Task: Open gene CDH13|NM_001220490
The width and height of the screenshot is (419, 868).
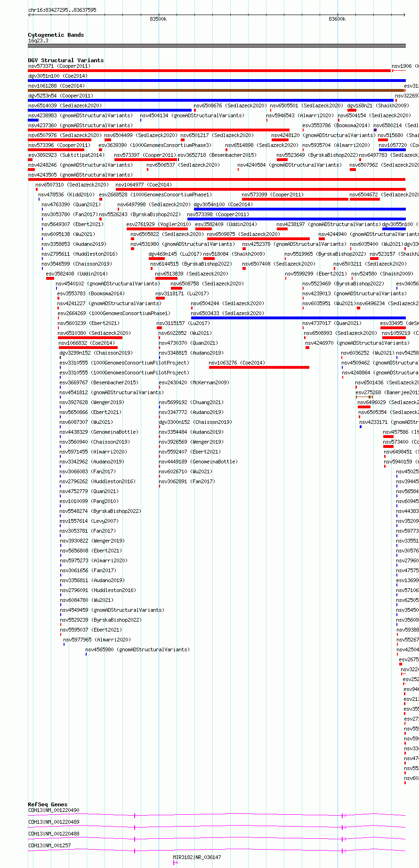Action: (x=54, y=810)
